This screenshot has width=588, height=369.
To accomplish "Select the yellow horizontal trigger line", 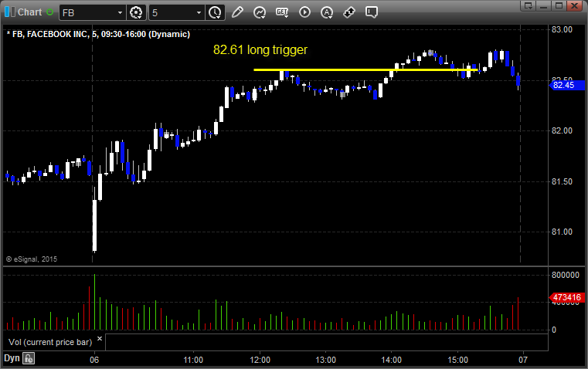I will click(x=365, y=69).
